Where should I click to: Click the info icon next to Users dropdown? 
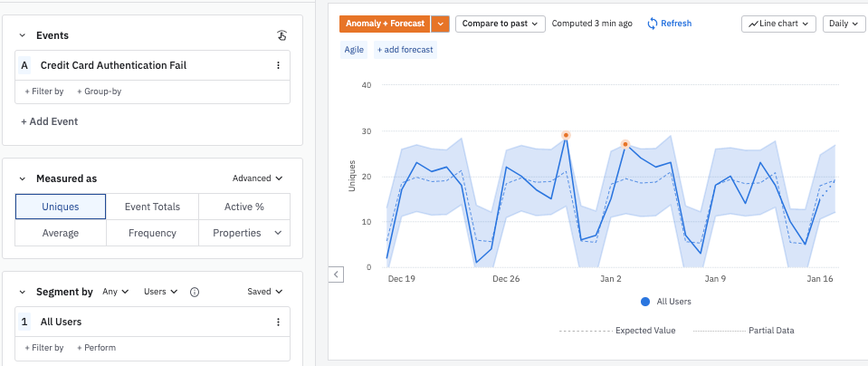pos(195,292)
